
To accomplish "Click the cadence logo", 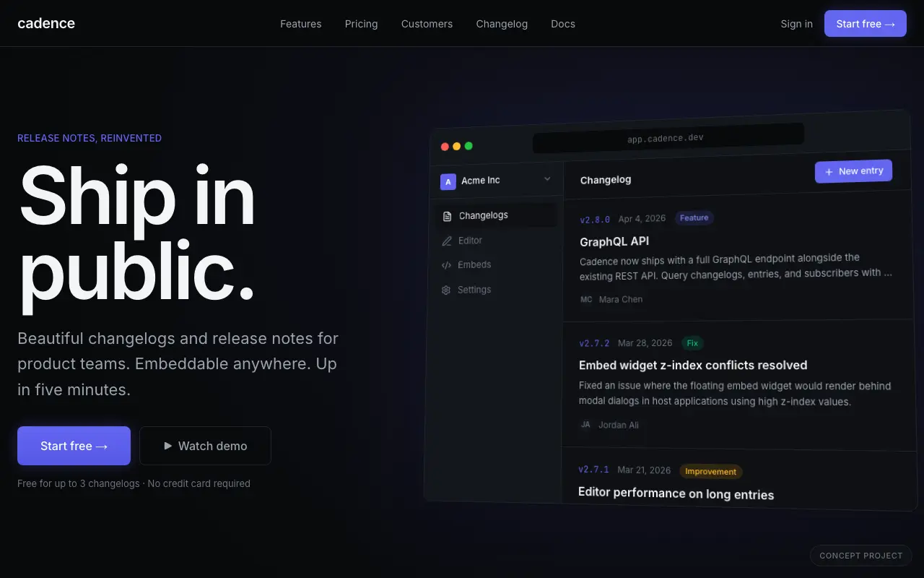I will tap(46, 23).
